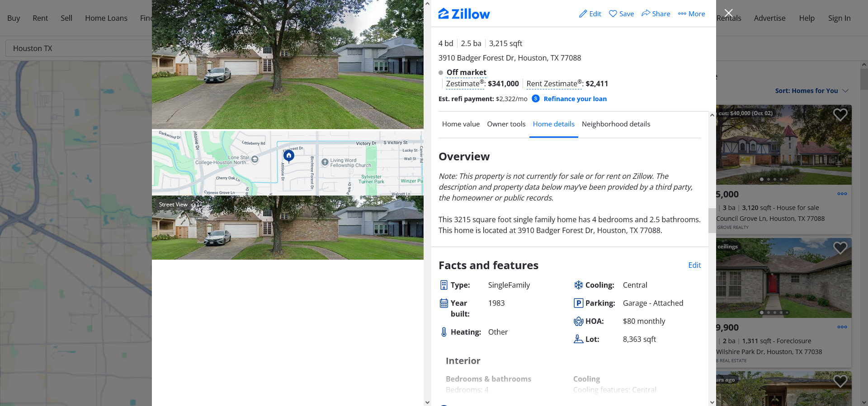
Task: Open the top street view photo of the house
Action: tap(288, 65)
